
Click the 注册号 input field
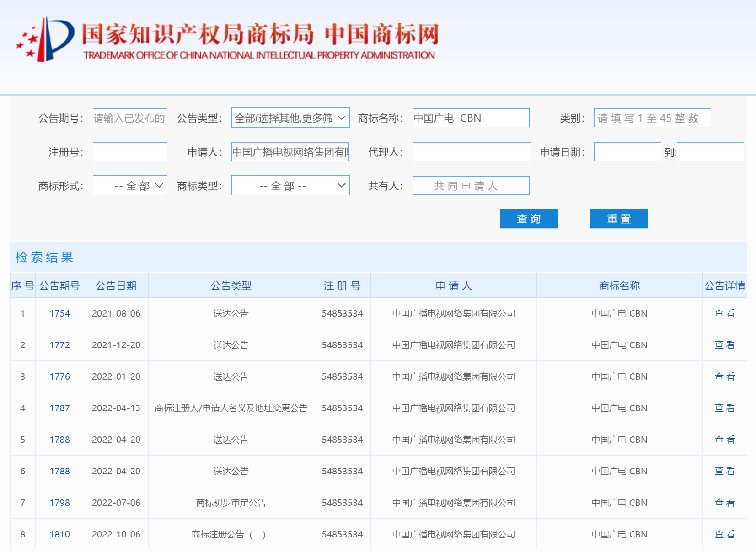pyautogui.click(x=130, y=152)
